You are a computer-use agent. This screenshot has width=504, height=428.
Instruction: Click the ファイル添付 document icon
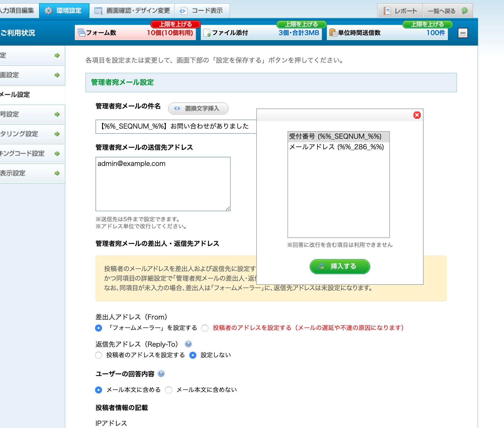(x=207, y=33)
